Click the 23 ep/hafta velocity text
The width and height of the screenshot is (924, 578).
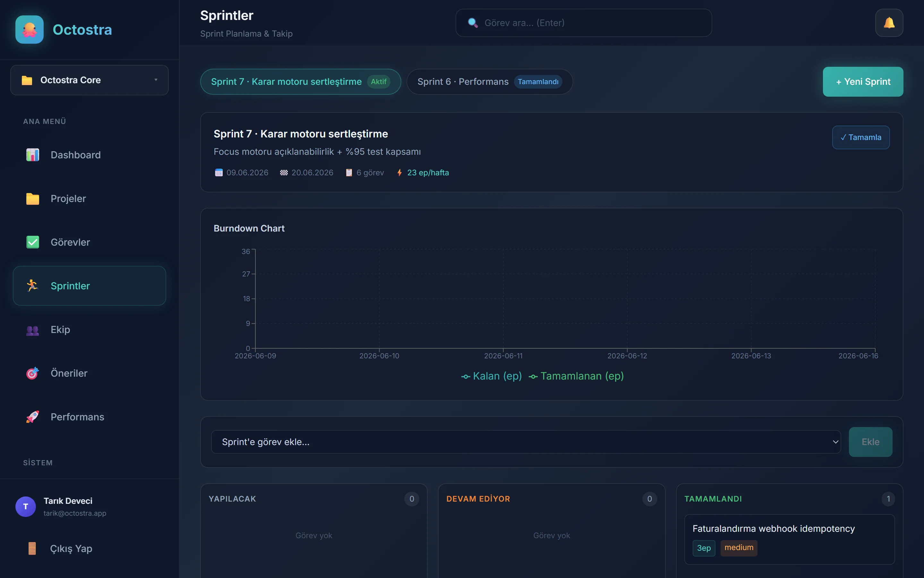(428, 173)
